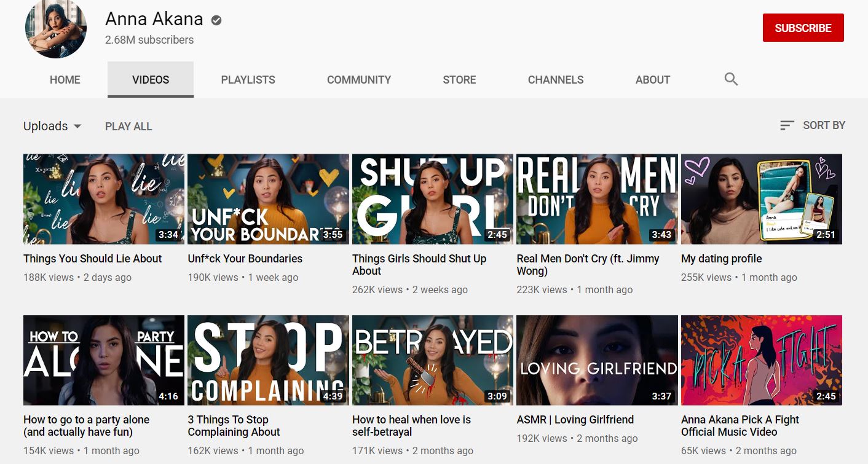Click PLAY ALL uploads
Viewport: 868px width, 464px height.
pyautogui.click(x=128, y=127)
